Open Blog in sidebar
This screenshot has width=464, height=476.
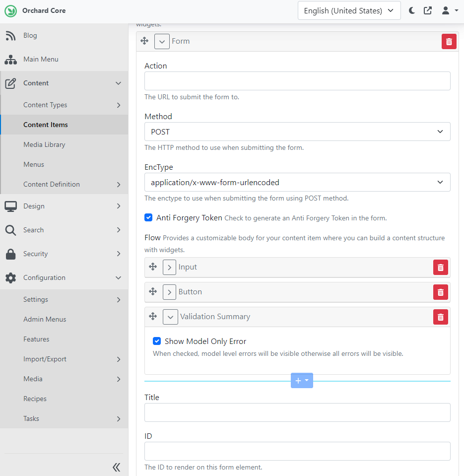click(64, 36)
